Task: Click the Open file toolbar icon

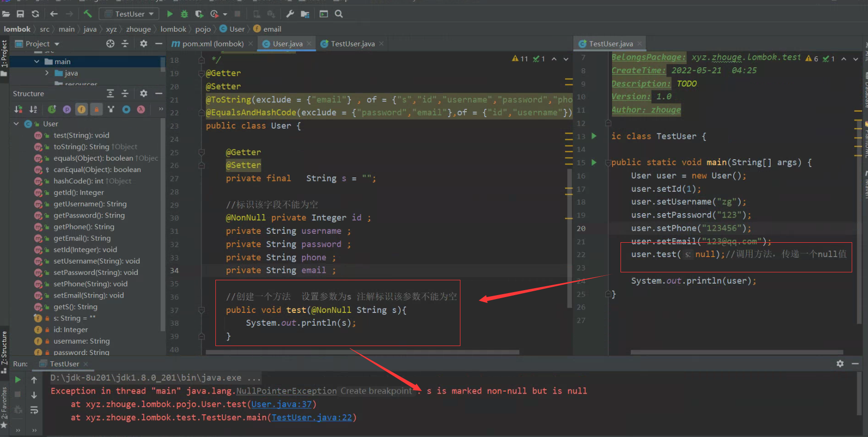Action: [6, 14]
